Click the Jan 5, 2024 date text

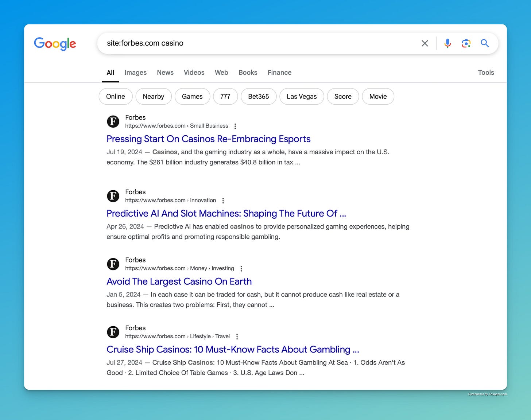[123, 295]
